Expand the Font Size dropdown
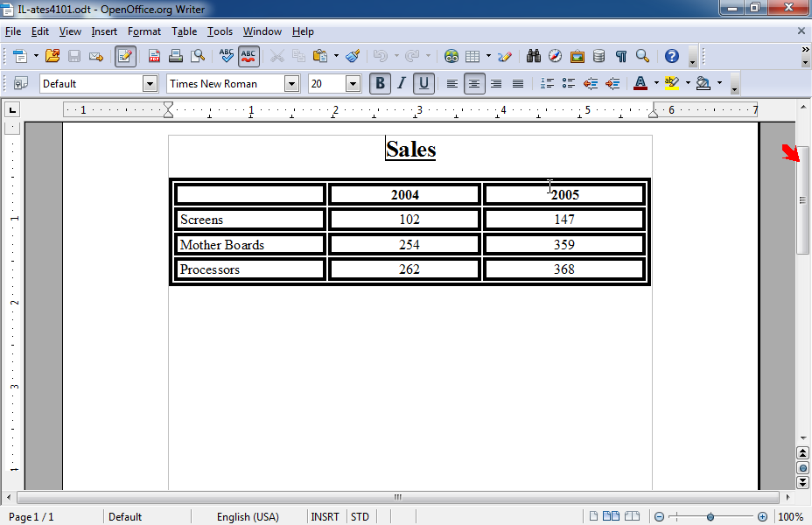Viewport: 812px width, 525px height. click(x=353, y=84)
